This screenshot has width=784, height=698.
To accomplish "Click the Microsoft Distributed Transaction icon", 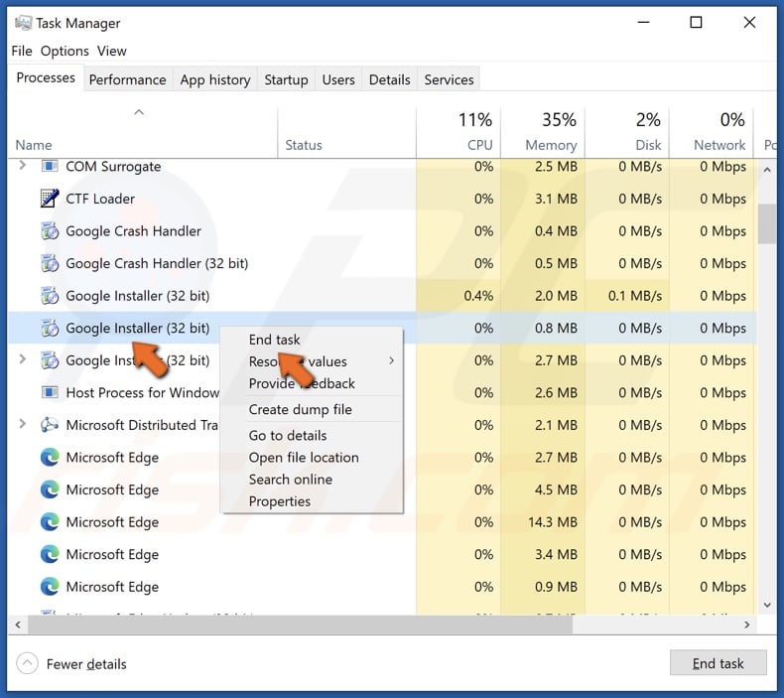I will point(49,425).
